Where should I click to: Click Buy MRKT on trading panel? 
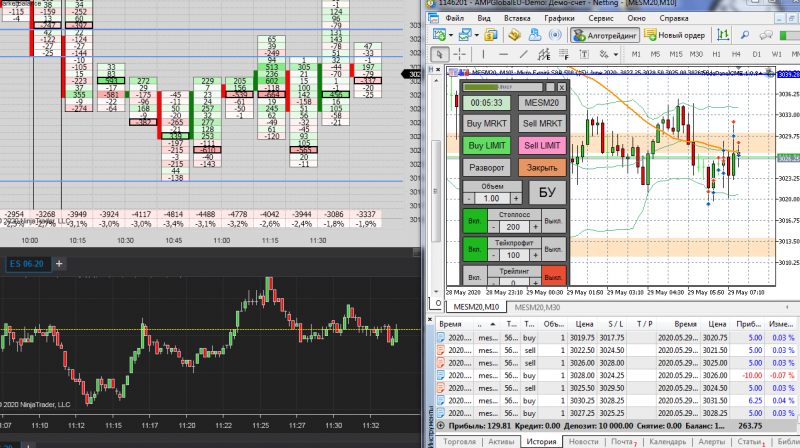(487, 123)
